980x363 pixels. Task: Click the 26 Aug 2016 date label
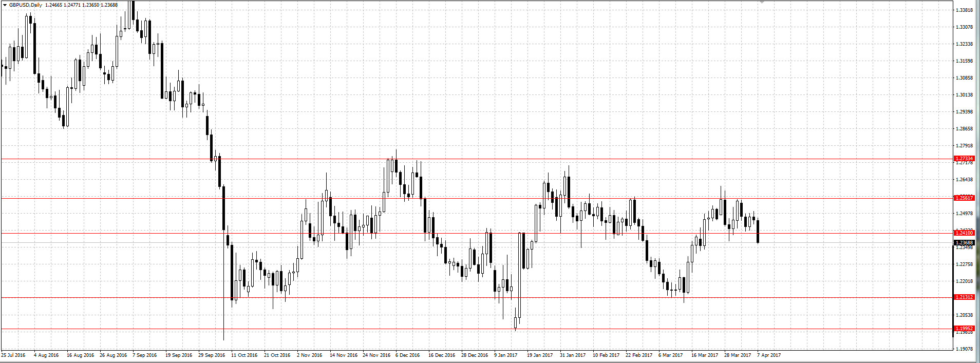(114, 355)
